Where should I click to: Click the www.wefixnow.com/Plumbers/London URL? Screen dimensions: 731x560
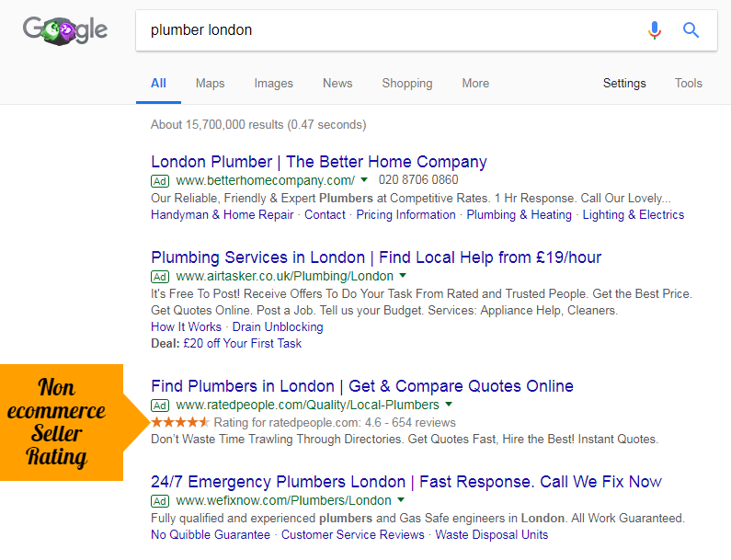pos(283,500)
